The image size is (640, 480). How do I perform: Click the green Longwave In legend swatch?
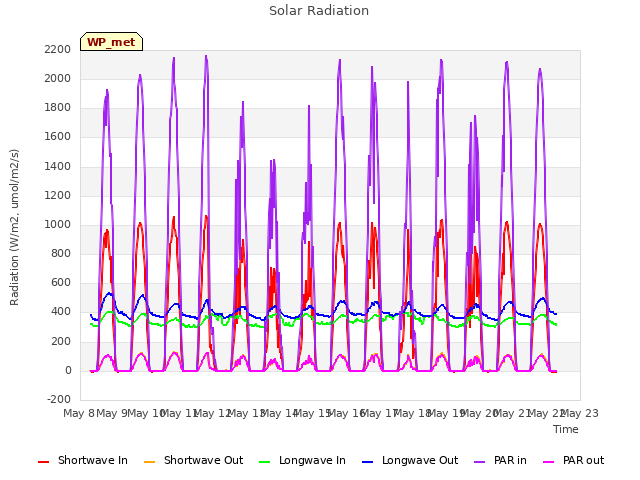click(264, 462)
